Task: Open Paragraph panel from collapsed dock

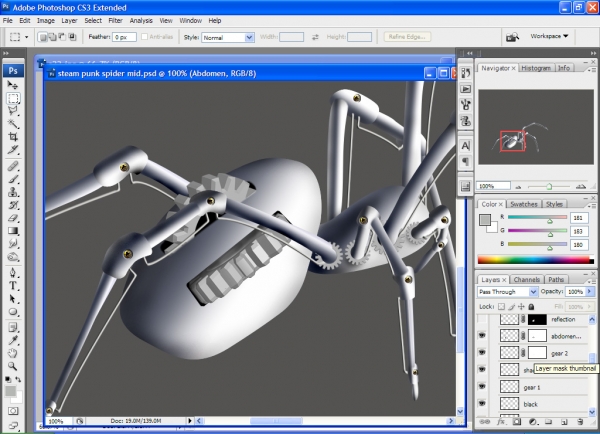Action: 465,162
